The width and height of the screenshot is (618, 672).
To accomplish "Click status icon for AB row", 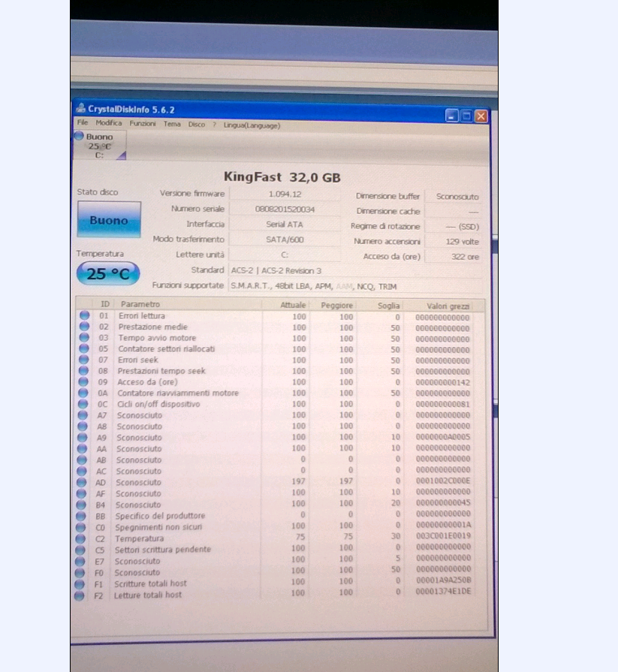I will pos(82,460).
